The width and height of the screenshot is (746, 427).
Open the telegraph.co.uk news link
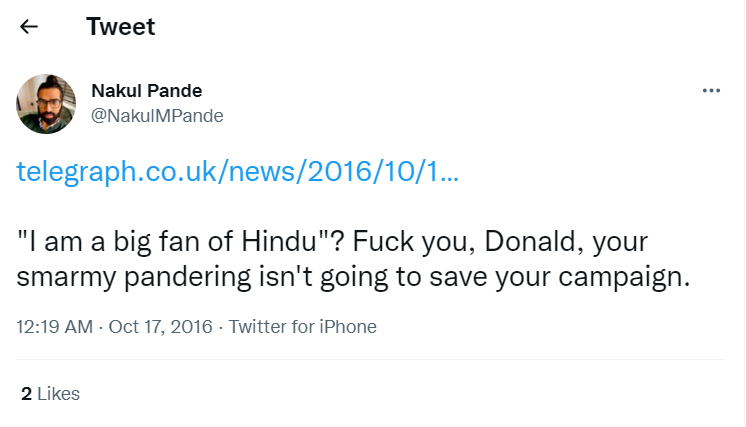(x=238, y=172)
